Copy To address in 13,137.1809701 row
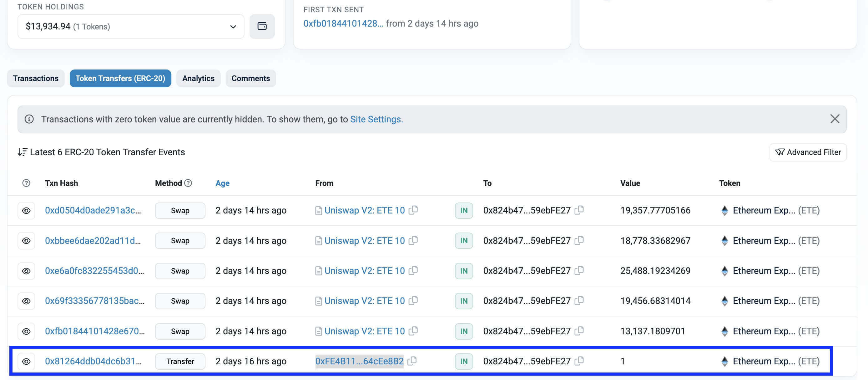The height and width of the screenshot is (380, 868). (x=579, y=331)
